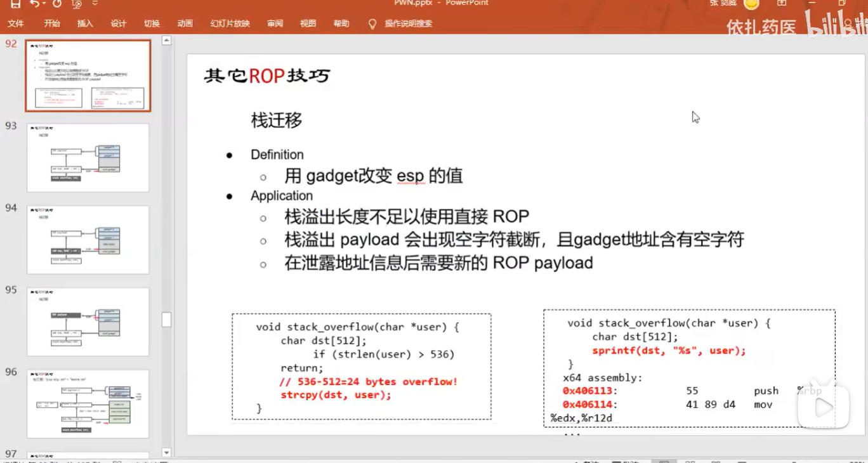Click the slide panel scrollbar down arrow
The image size is (868, 463).
[167, 452]
